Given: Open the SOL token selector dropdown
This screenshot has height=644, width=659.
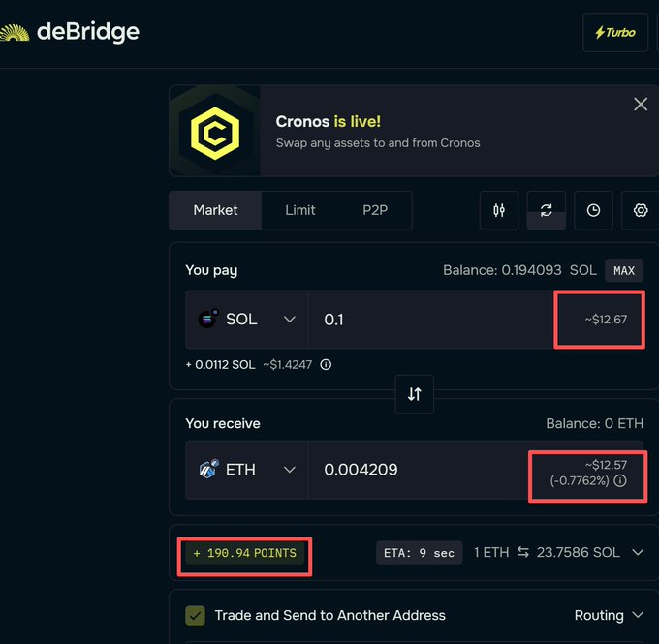Looking at the screenshot, I should pos(247,320).
